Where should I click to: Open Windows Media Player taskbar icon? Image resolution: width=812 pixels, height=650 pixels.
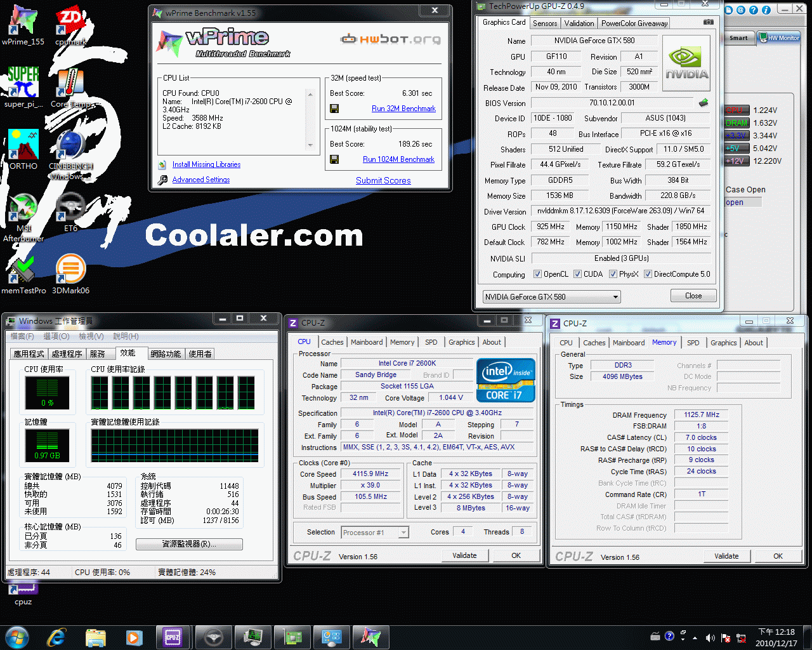coord(134,637)
